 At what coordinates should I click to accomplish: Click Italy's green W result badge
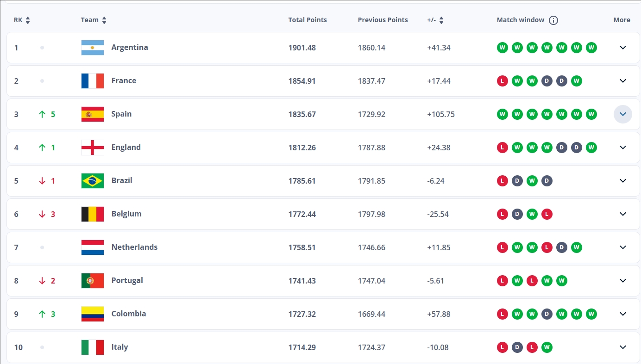(547, 347)
